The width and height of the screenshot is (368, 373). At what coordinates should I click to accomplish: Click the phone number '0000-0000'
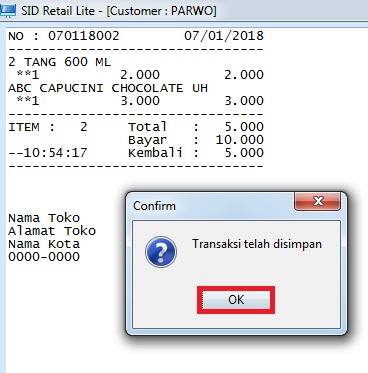coord(44,257)
